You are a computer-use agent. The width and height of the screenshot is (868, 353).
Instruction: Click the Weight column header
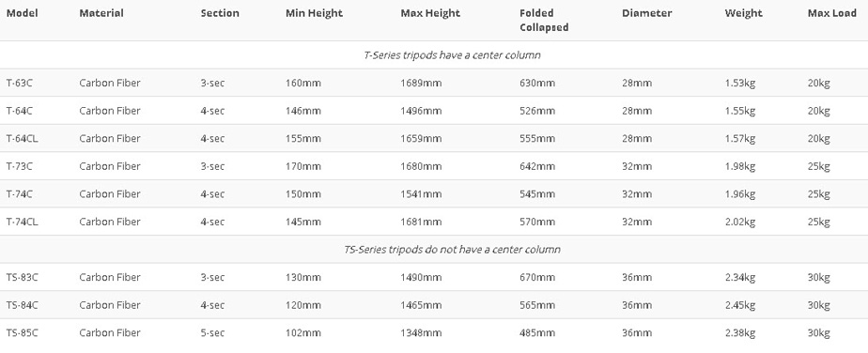[x=743, y=13]
